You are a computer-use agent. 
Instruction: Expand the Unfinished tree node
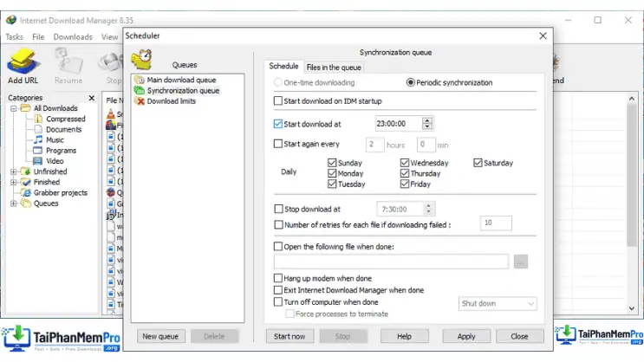pyautogui.click(x=14, y=171)
